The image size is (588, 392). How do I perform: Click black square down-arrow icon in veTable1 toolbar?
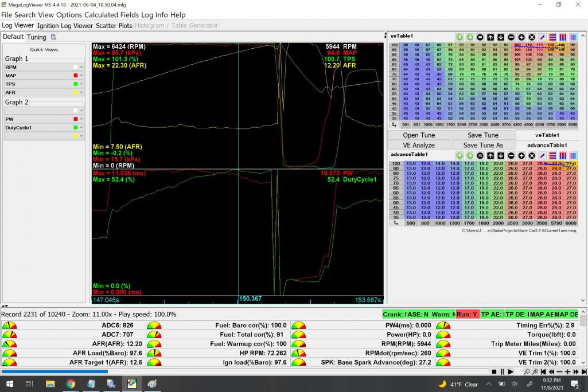point(501,37)
